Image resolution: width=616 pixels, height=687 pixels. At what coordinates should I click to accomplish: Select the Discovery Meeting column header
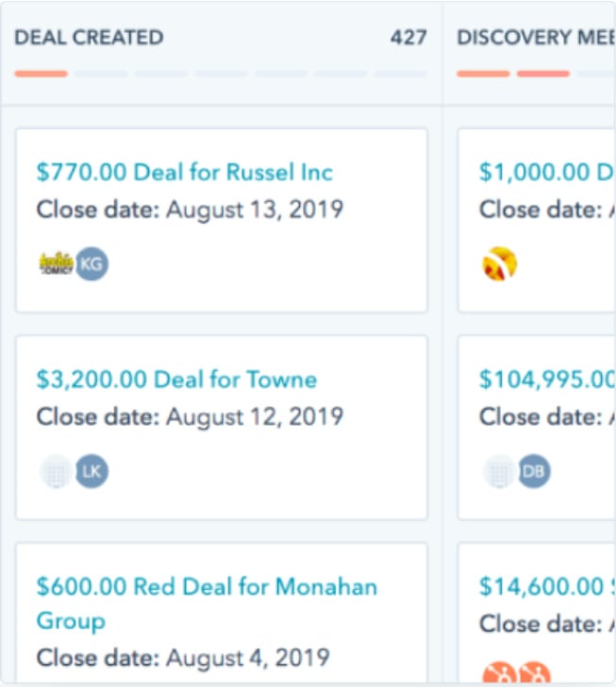[x=534, y=38]
